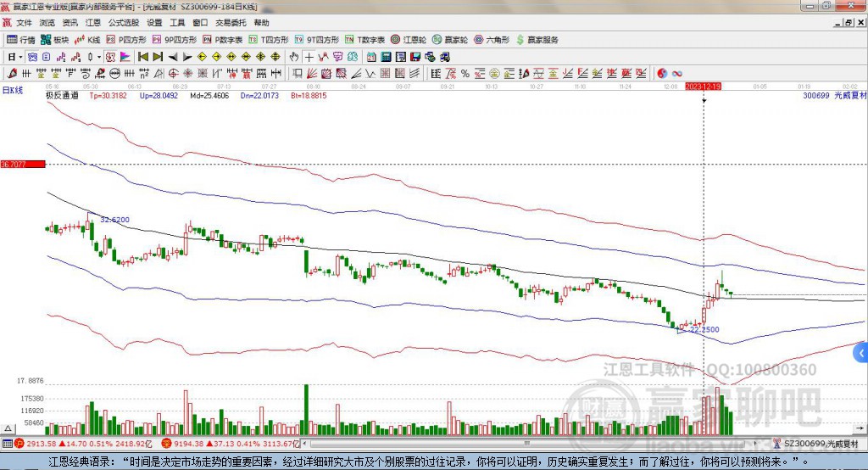The width and height of the screenshot is (868, 470).
Task: Jump to the first bar with skip-back button
Action: (x=143, y=57)
